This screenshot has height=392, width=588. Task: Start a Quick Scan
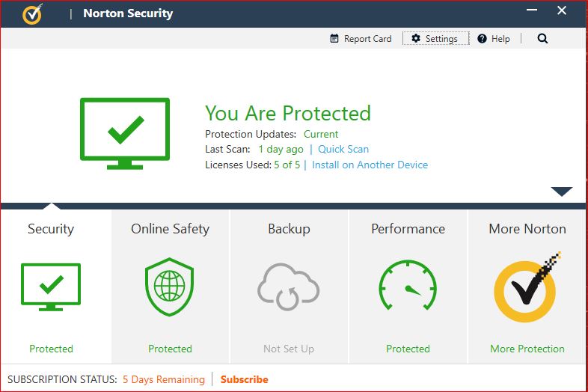coord(343,149)
